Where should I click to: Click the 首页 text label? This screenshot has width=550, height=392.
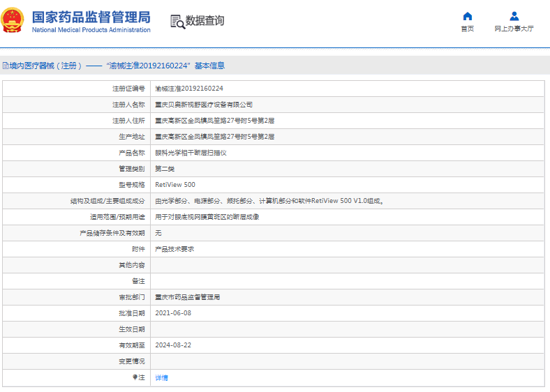[x=467, y=29]
